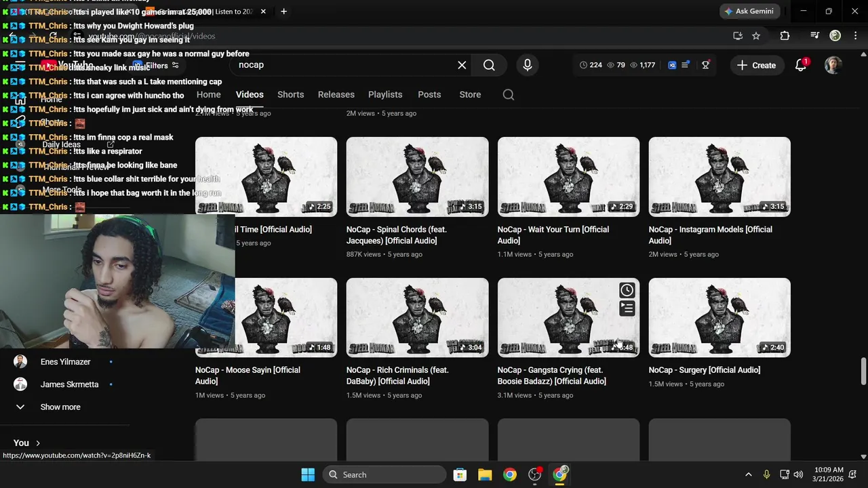
Task: Open NoCap - Moose Sayin title link
Action: pyautogui.click(x=248, y=375)
